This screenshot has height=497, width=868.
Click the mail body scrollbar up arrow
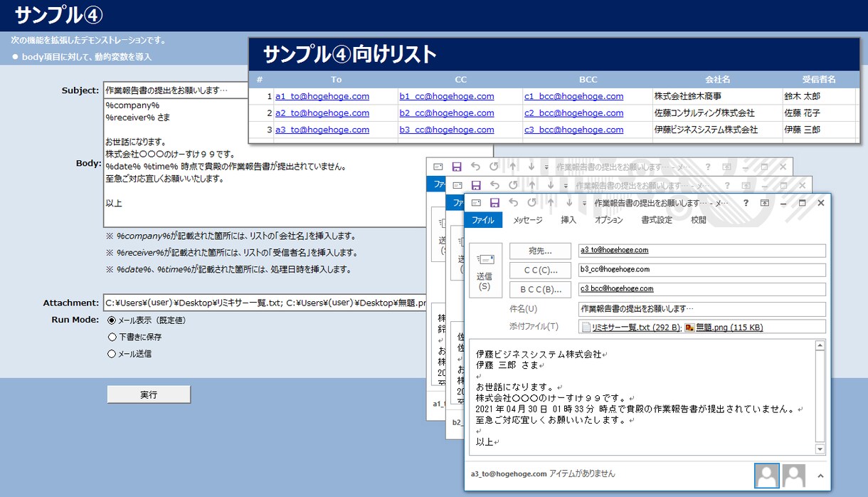(x=820, y=346)
